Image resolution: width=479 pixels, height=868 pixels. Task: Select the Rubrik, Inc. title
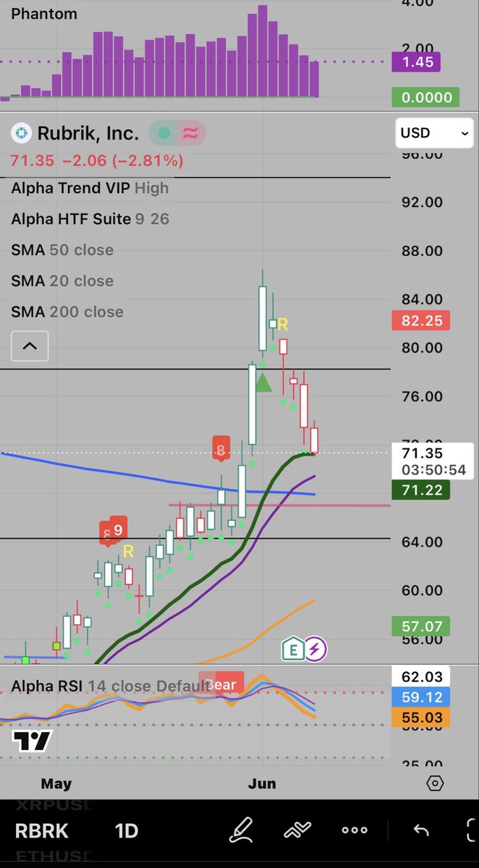(87, 133)
